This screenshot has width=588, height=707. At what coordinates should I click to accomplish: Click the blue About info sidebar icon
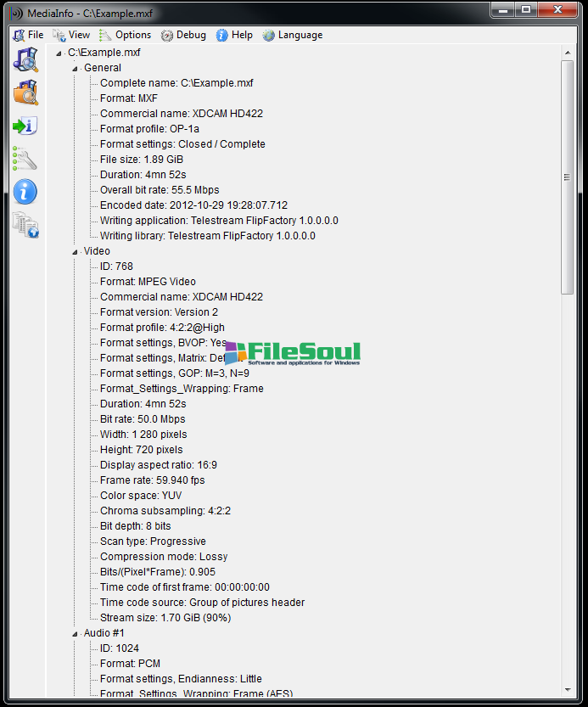[25, 192]
